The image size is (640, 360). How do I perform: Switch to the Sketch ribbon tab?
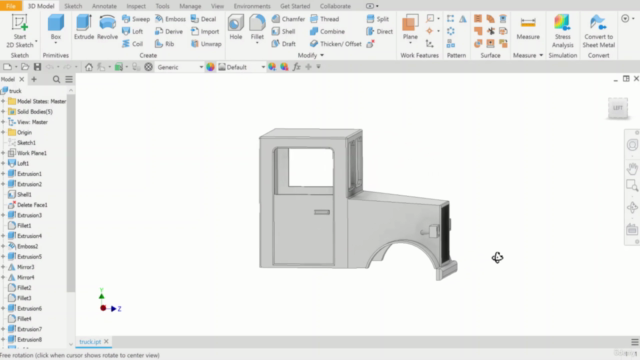(73, 6)
